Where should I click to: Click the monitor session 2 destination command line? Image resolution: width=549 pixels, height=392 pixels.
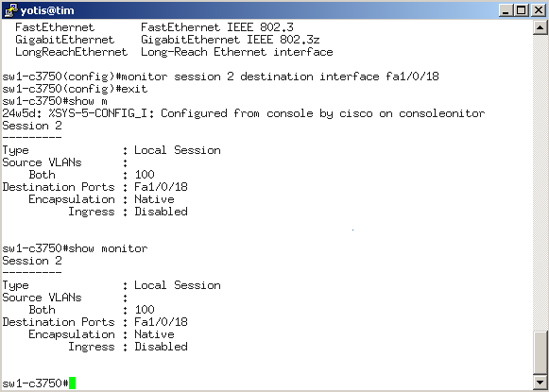220,77
